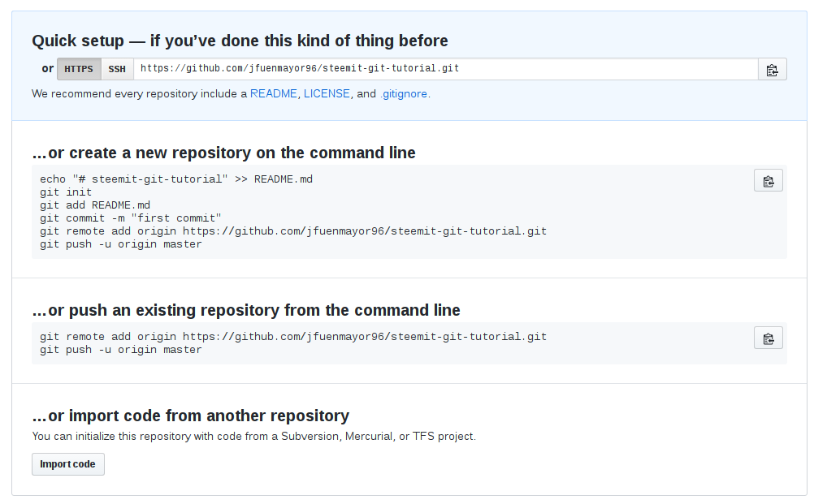
Task: Click the 'create a new repository' heading
Action: click(x=223, y=153)
